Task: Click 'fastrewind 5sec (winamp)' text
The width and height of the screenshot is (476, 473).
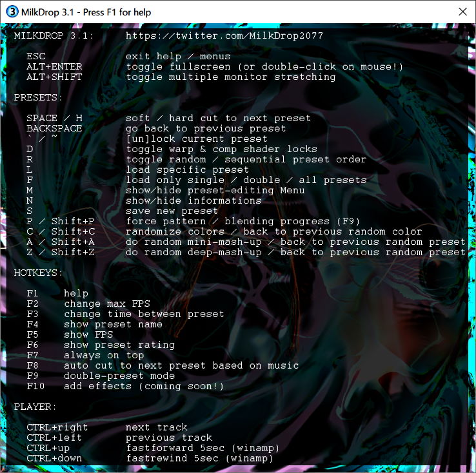Action: click(199, 458)
